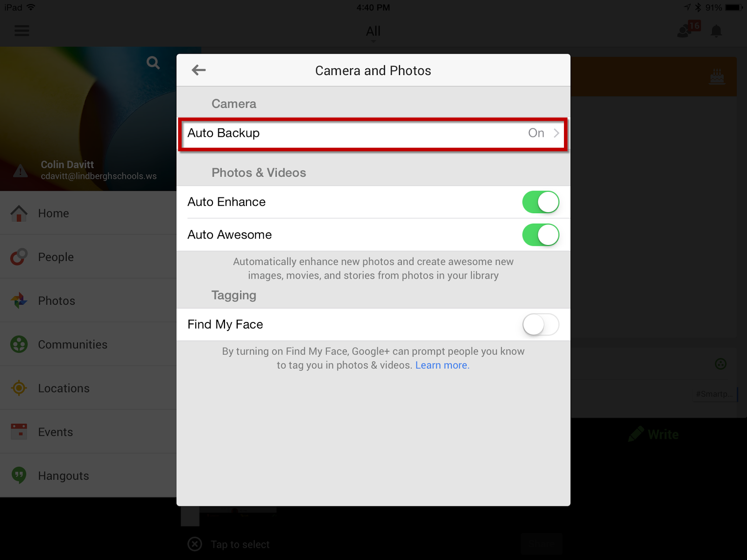Enable the Find My Face switch
Image resolution: width=747 pixels, height=560 pixels.
[541, 324]
